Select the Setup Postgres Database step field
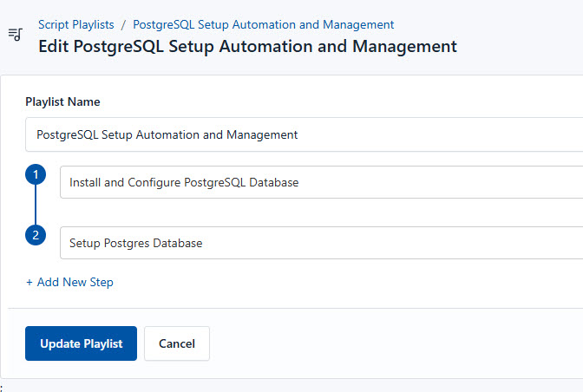Viewport: 583px width, 392px height. [x=321, y=243]
